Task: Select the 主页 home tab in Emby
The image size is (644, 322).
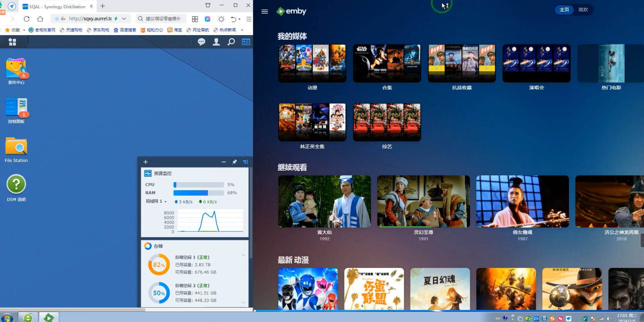Action: coord(564,10)
